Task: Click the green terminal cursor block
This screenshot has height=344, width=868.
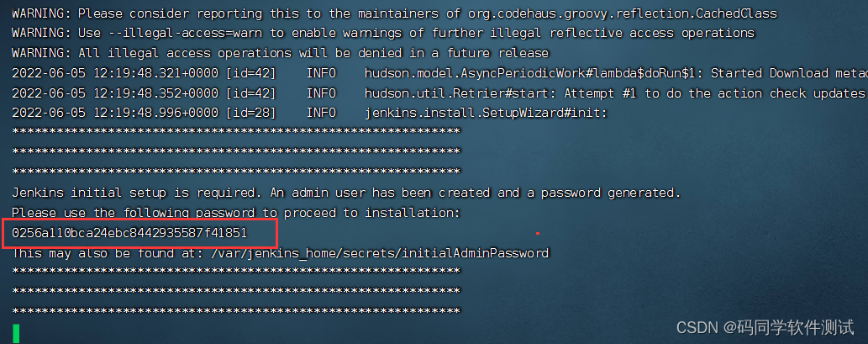Action: (16, 333)
